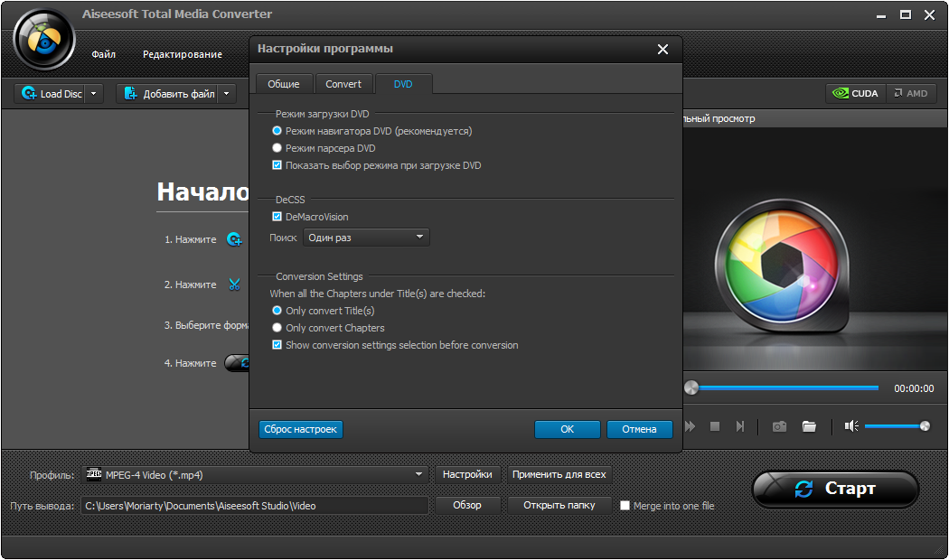
Task: Expand the 'Один раз' search dropdown
Action: [366, 238]
